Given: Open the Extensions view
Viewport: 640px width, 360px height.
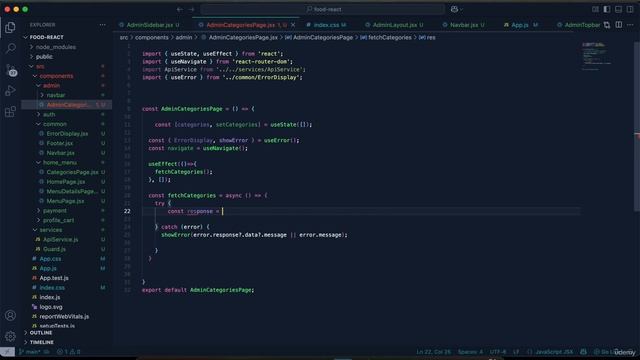Looking at the screenshot, I should pyautogui.click(x=10, y=111).
